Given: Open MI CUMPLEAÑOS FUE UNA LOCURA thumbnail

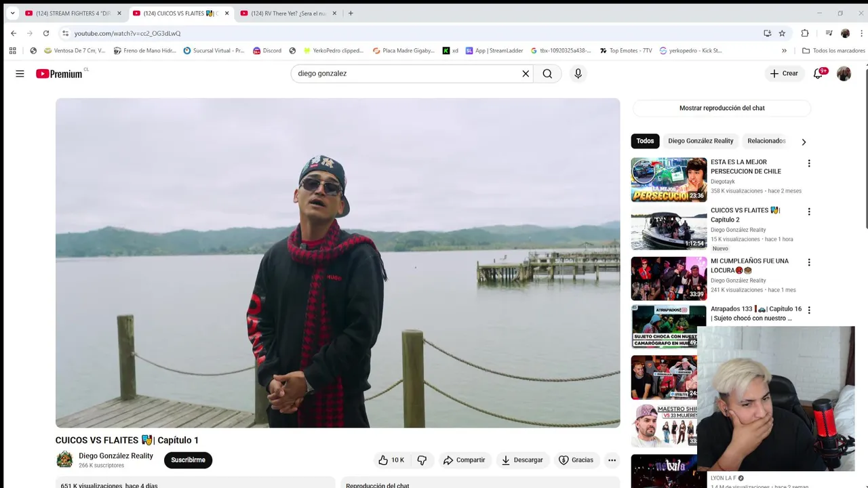Looking at the screenshot, I should [669, 279].
